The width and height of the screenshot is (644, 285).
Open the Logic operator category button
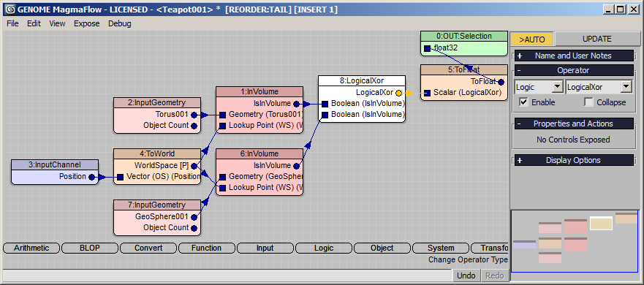(324, 248)
